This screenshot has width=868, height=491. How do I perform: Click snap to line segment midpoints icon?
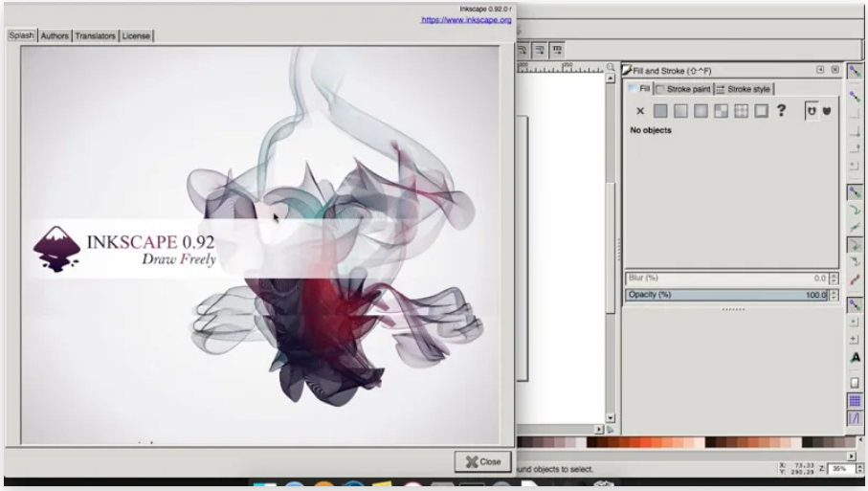tap(855, 279)
